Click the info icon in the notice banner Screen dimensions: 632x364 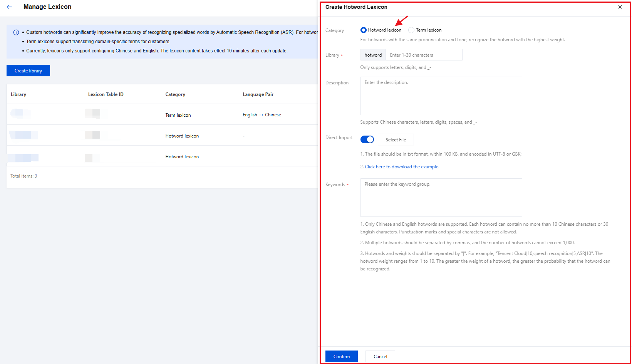click(x=16, y=32)
